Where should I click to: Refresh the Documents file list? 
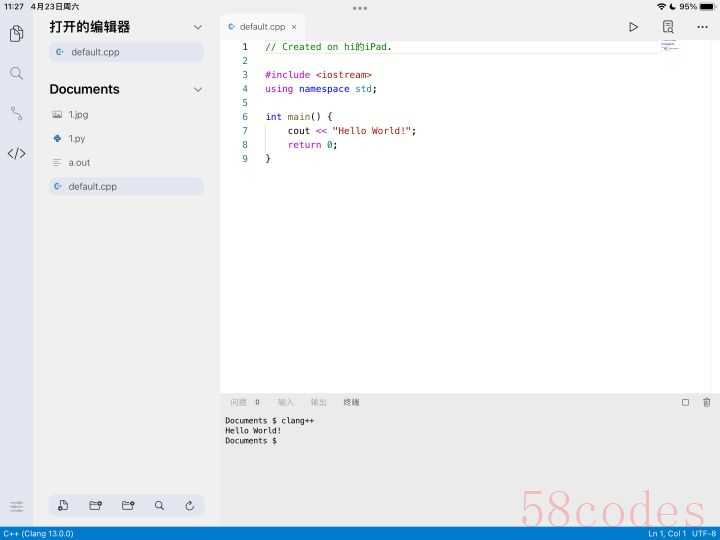(189, 506)
